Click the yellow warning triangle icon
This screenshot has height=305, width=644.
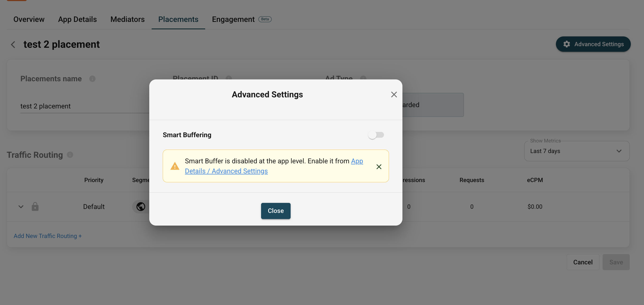pos(175,166)
